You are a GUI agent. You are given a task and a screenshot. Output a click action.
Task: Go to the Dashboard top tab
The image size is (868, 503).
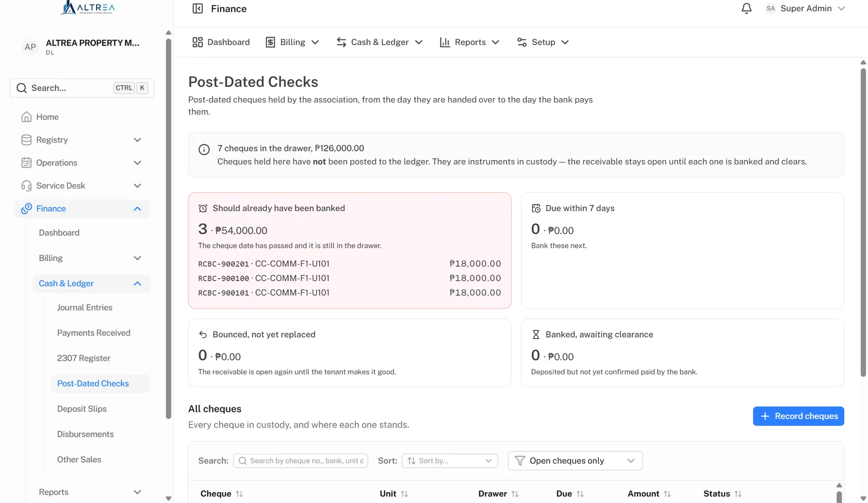(221, 42)
